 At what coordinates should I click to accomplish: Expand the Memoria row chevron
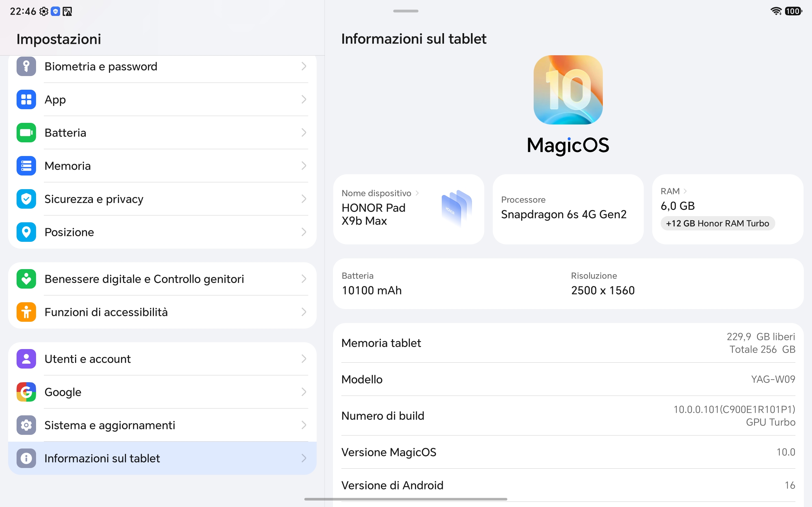click(x=304, y=166)
